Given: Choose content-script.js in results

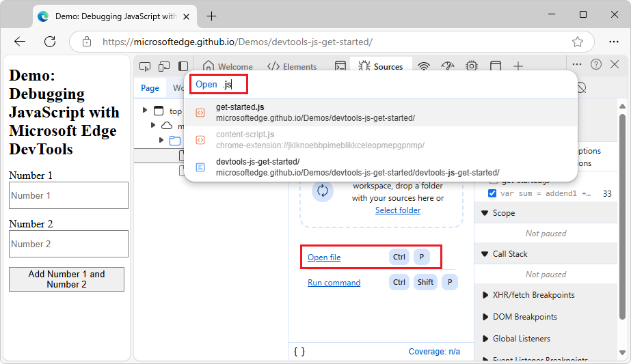Looking at the screenshot, I should [381, 140].
